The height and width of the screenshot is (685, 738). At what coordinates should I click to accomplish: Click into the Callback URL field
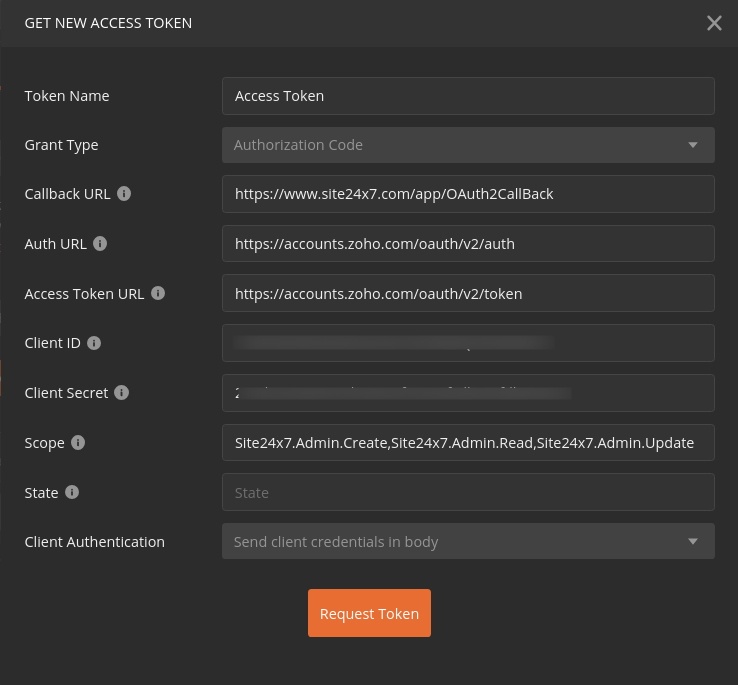467,194
